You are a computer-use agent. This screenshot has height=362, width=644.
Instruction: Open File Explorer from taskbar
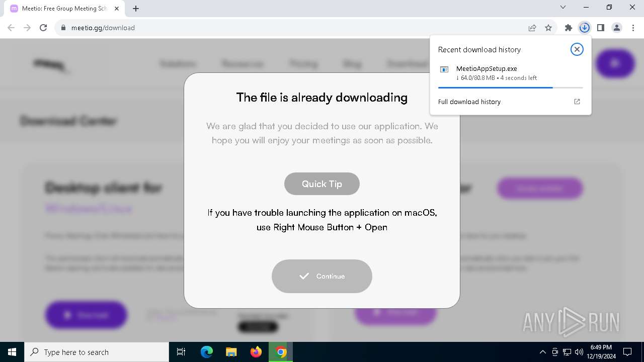[231, 352]
